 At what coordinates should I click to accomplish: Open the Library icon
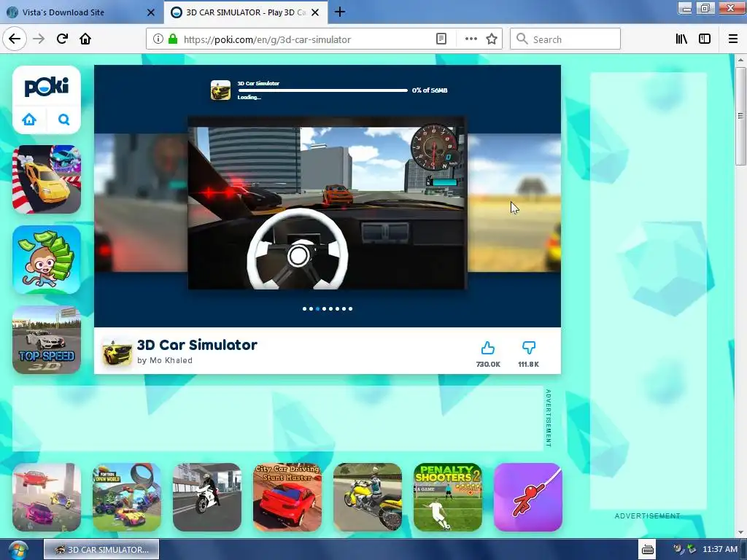pyautogui.click(x=681, y=39)
